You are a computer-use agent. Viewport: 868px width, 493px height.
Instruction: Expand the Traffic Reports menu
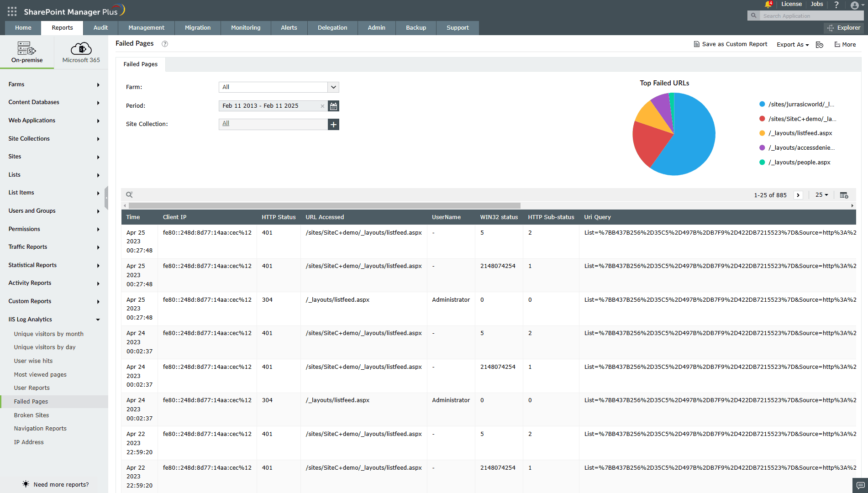pyautogui.click(x=54, y=247)
